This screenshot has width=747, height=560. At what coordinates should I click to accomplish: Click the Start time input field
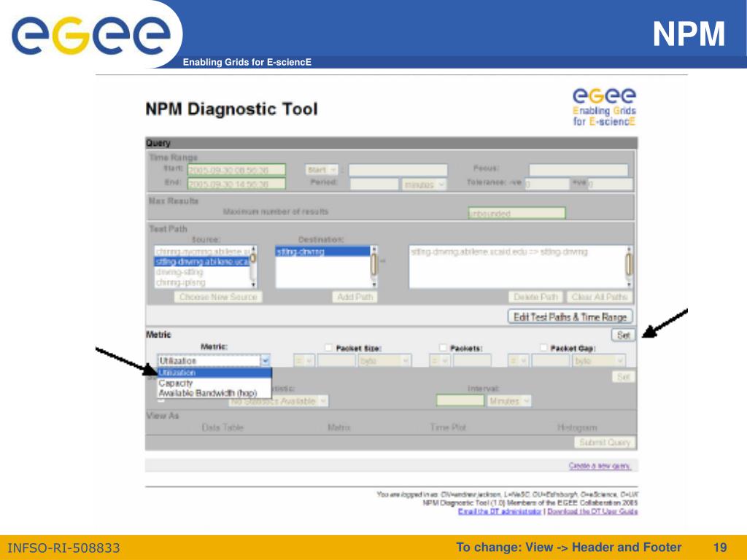(x=236, y=170)
